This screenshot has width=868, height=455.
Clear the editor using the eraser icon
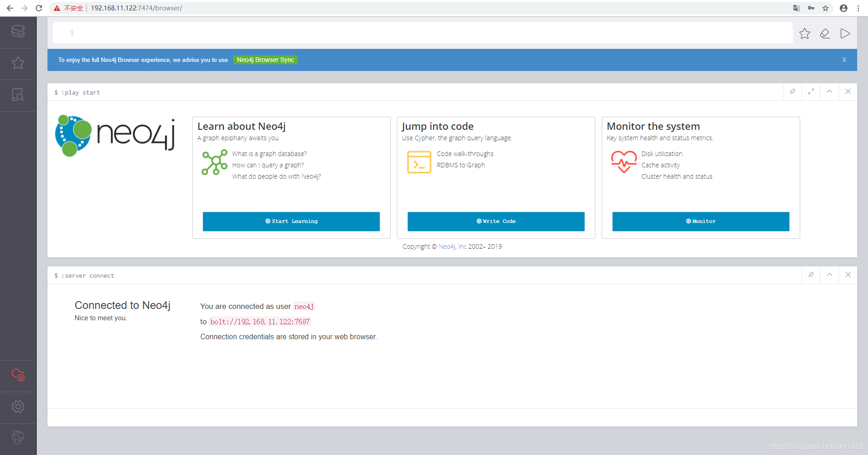[825, 33]
